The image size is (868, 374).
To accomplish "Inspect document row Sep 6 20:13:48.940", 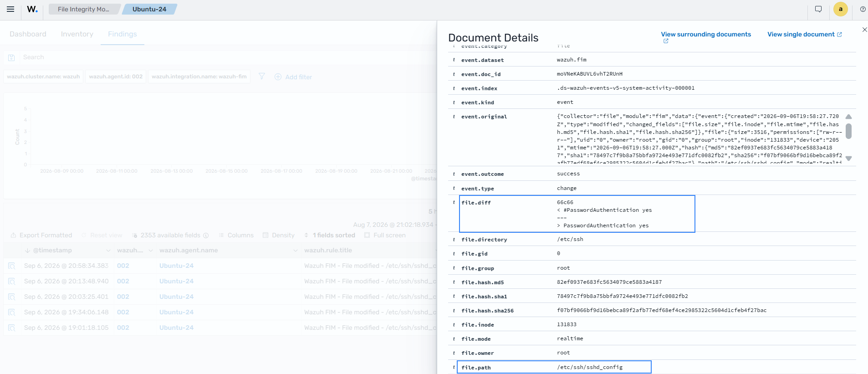I will coord(12,282).
